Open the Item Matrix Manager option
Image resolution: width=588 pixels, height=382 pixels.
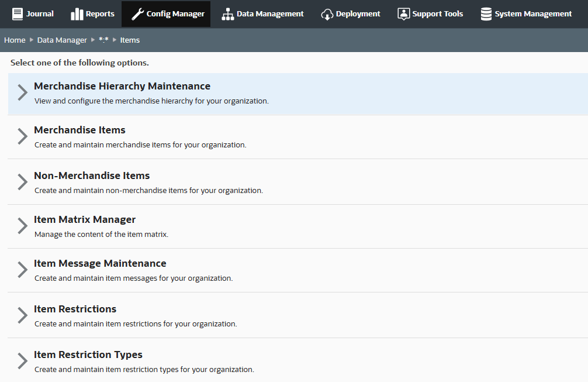point(84,226)
